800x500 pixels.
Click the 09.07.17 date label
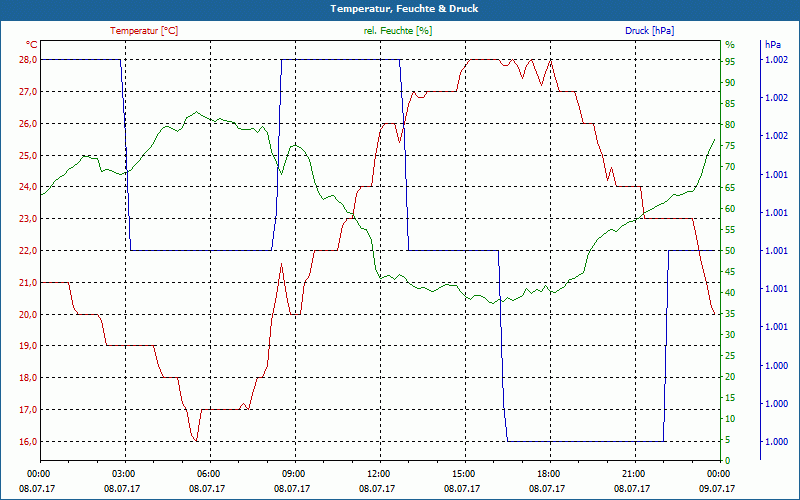pyautogui.click(x=717, y=489)
